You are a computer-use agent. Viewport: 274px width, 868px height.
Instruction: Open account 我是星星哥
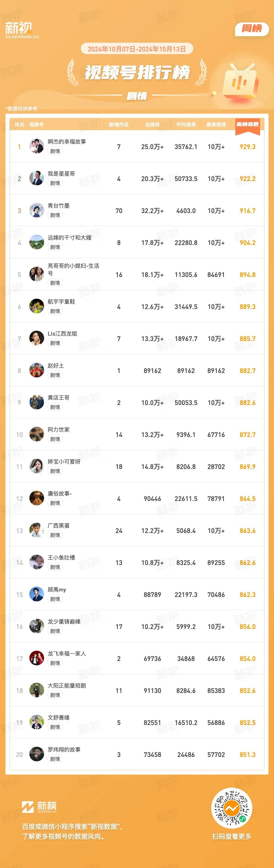pos(61,174)
